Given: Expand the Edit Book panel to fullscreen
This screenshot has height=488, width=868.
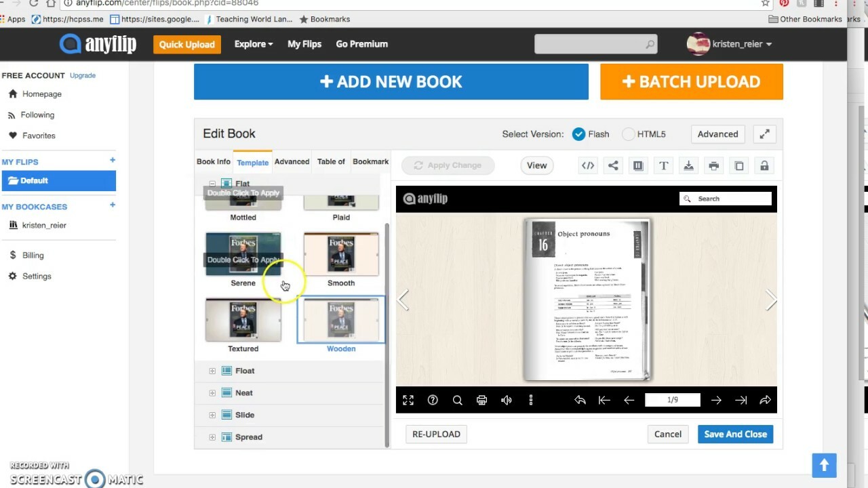Looking at the screenshot, I should point(764,134).
